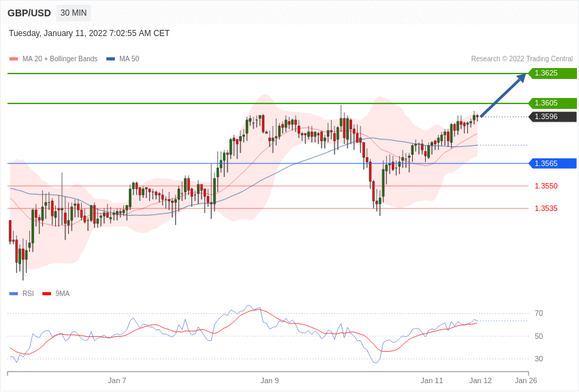This screenshot has height=392, width=579.
Task: Click the 1.3605 resistance price tag
Action: (x=552, y=103)
